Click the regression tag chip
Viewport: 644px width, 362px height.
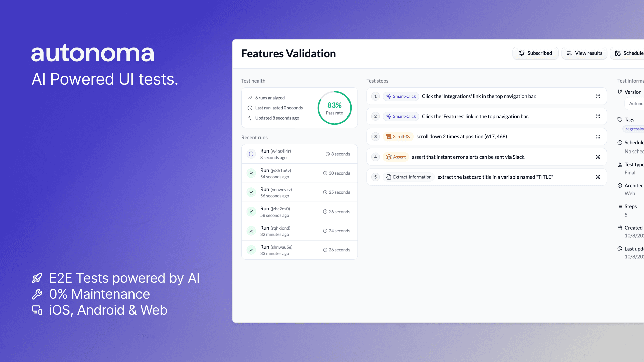[x=634, y=129]
